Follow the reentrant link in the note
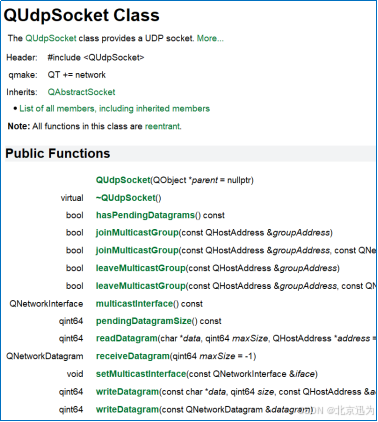The height and width of the screenshot is (422, 378). coord(163,126)
